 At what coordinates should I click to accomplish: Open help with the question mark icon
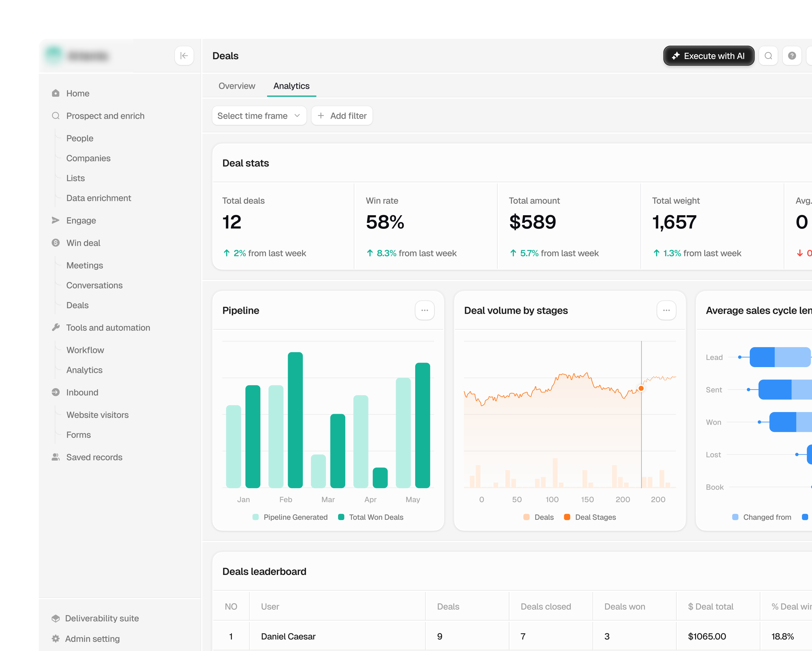pyautogui.click(x=792, y=56)
